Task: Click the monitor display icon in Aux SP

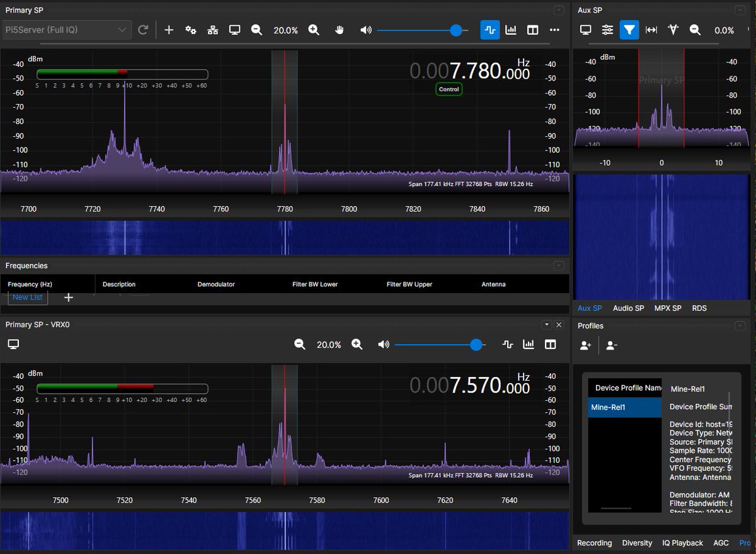Action: coord(586,30)
